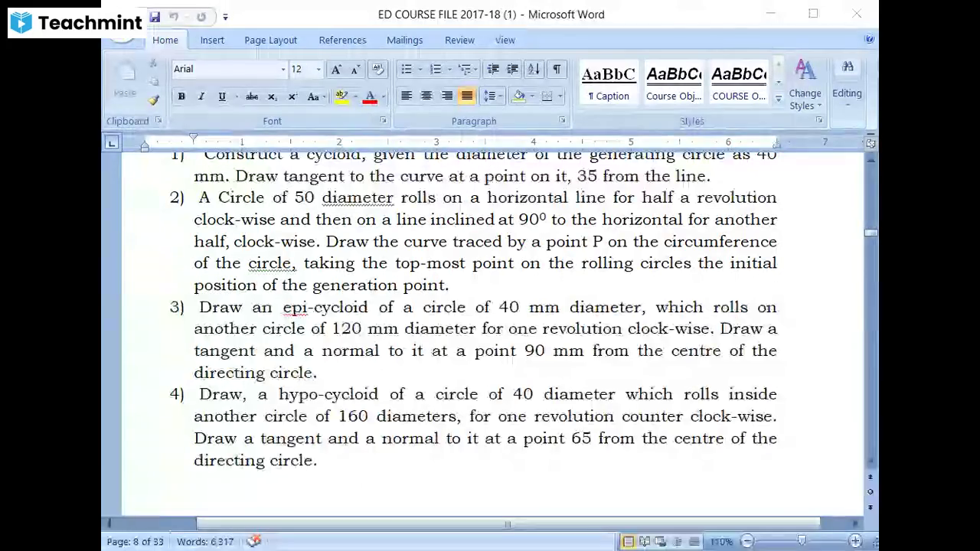Open the Font name dropdown

(283, 69)
